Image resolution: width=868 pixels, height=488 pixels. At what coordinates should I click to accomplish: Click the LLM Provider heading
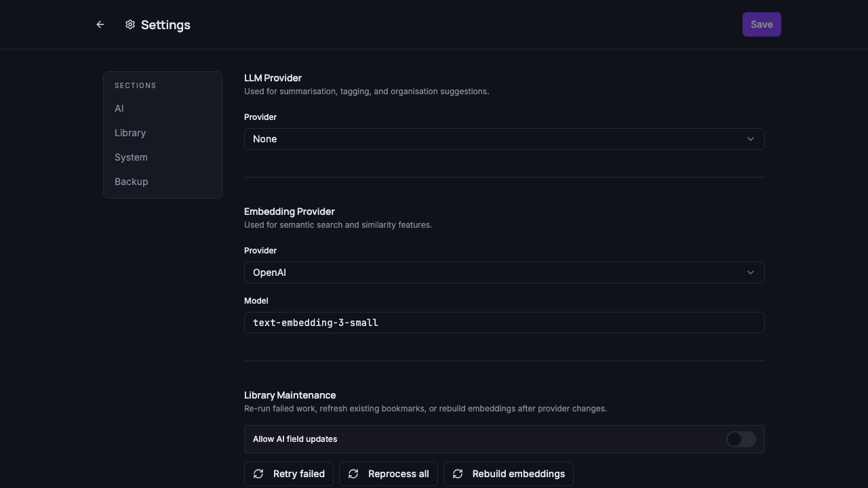point(273,78)
